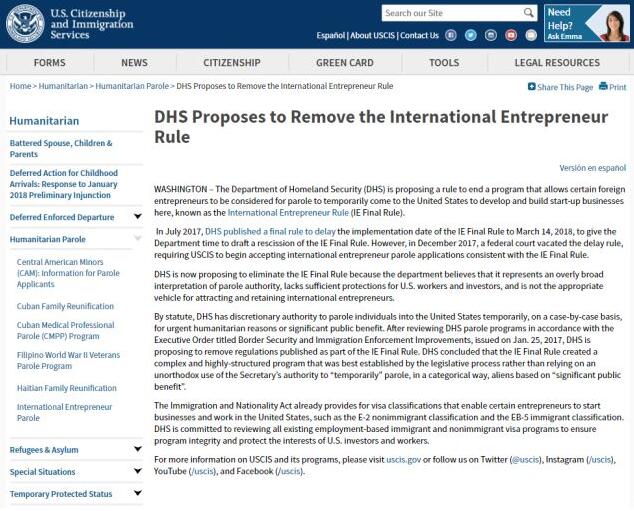Open Deferred Enforced Departure sidebar link

(62, 217)
